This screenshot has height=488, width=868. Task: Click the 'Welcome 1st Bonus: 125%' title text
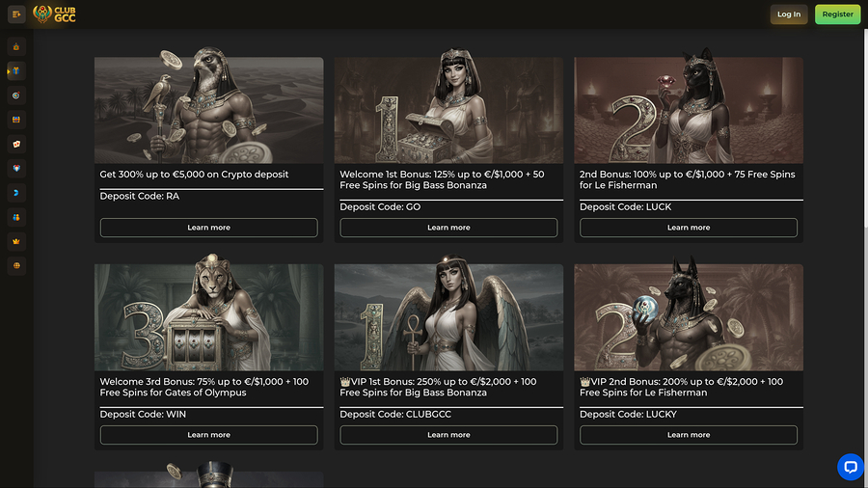coord(442,179)
